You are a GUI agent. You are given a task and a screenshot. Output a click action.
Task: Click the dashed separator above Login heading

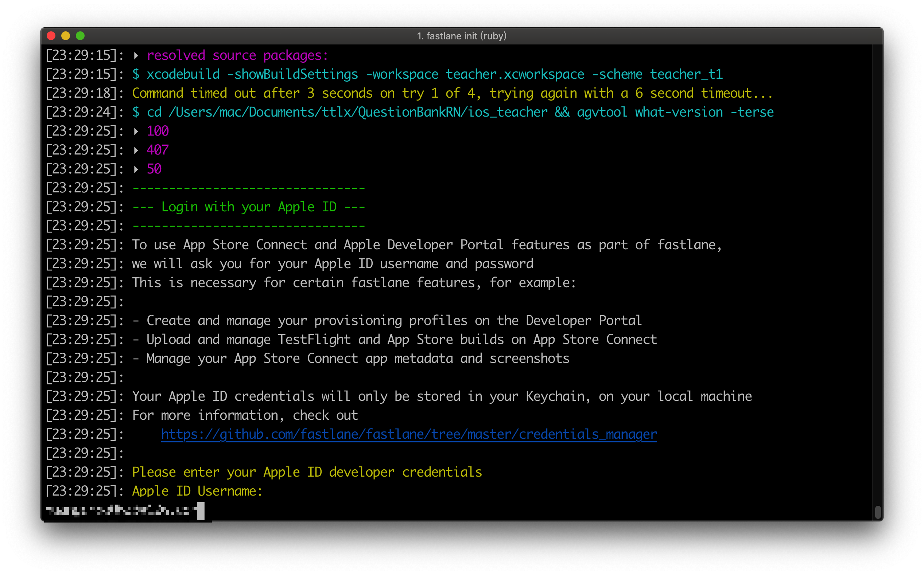coord(249,188)
